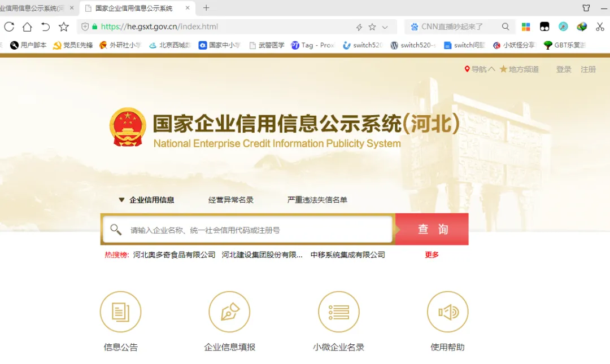Viewport: 610px width, 364px height.
Task: Open the 企业信用信息 dropdown arrow
Action: pos(121,199)
